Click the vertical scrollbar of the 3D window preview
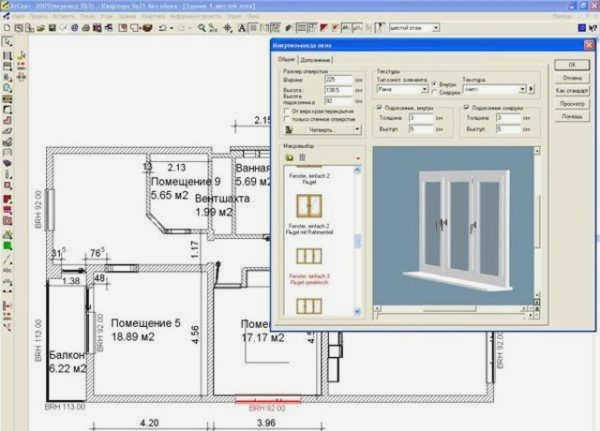This screenshot has height=431, width=600. click(x=537, y=224)
